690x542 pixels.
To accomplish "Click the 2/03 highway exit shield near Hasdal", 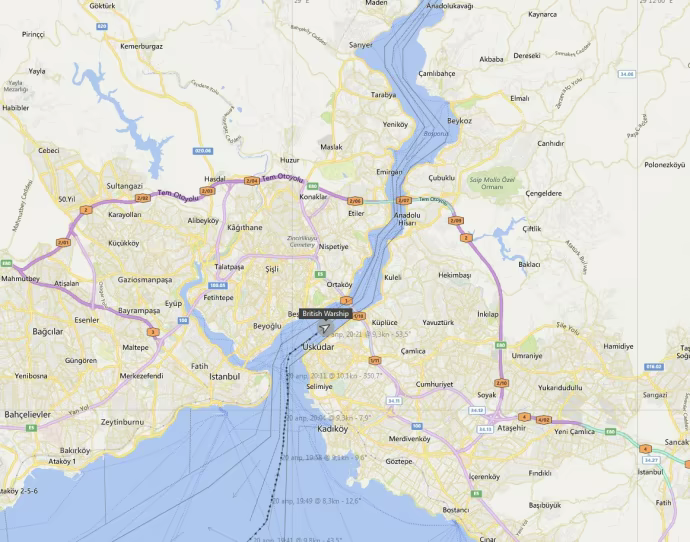I will 207,191.
